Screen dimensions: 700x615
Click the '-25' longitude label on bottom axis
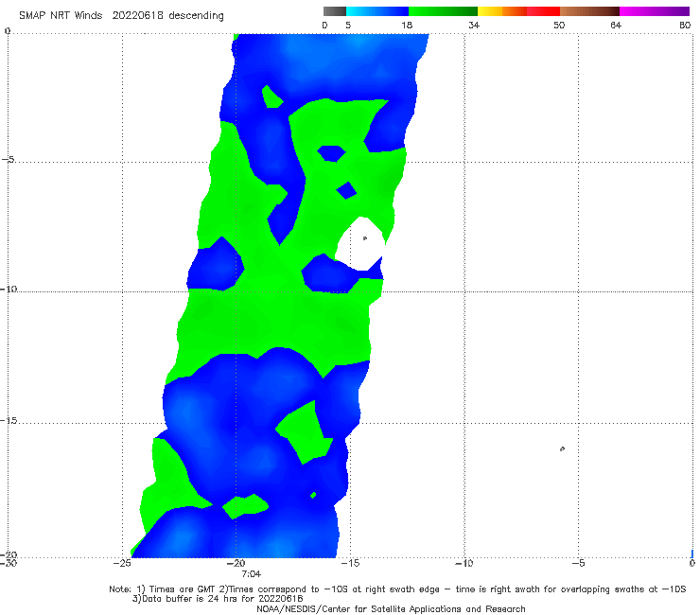click(x=122, y=563)
